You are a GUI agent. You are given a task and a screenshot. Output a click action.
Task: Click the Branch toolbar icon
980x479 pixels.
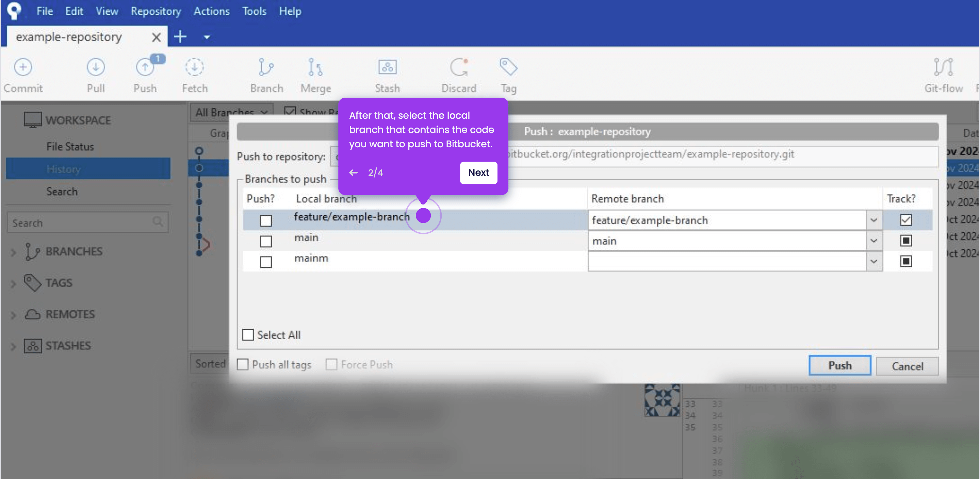pyautogui.click(x=266, y=67)
